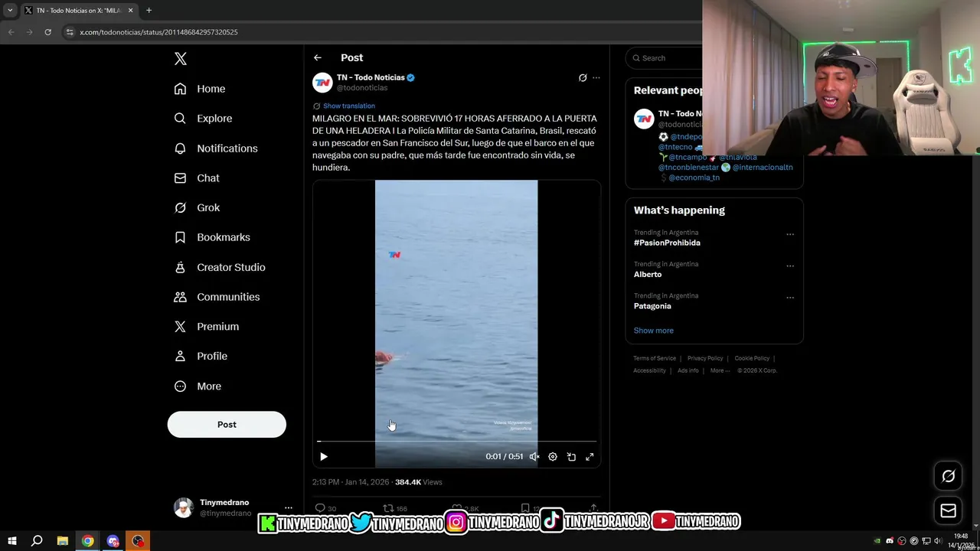The image size is (980, 551).
Task: Click the white Post button
Action: 227,425
